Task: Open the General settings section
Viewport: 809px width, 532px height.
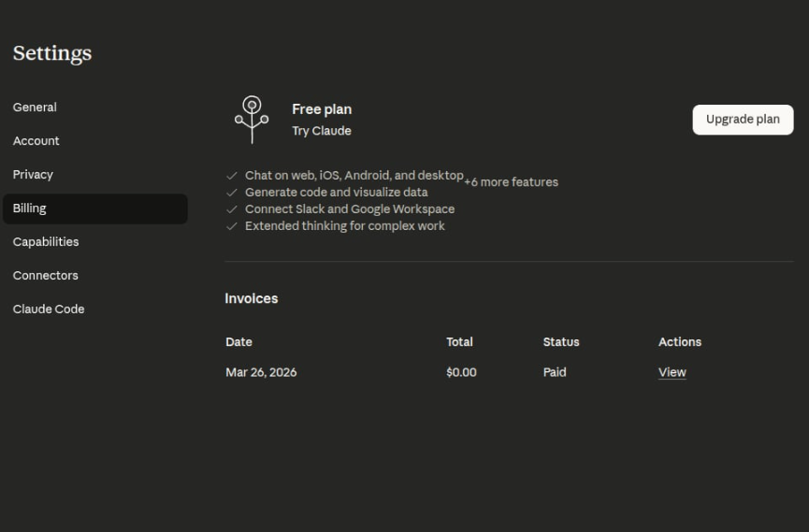Action: pos(95,108)
